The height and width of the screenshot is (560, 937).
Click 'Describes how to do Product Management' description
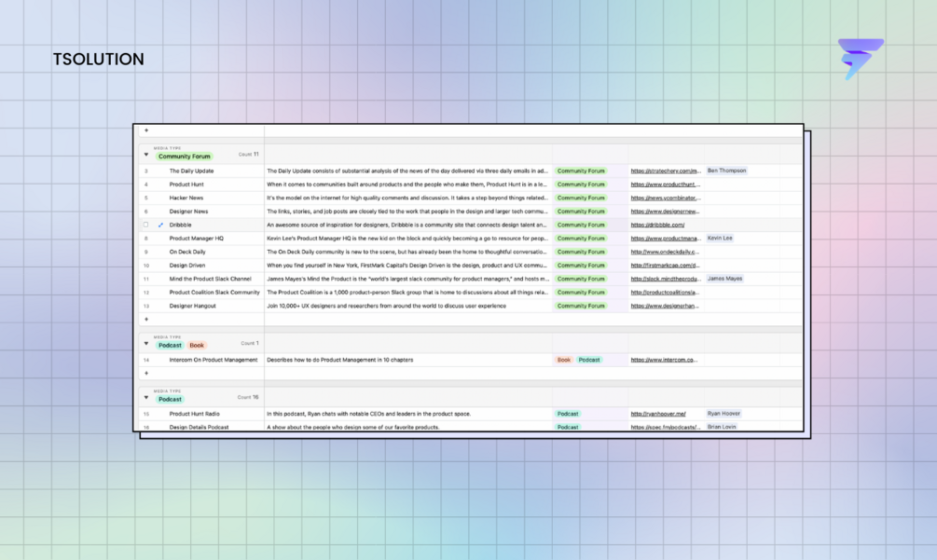[340, 360]
